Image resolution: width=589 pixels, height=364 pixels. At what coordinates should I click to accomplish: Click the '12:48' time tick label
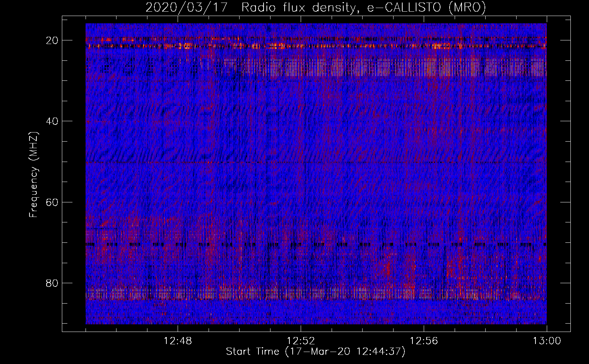click(178, 341)
